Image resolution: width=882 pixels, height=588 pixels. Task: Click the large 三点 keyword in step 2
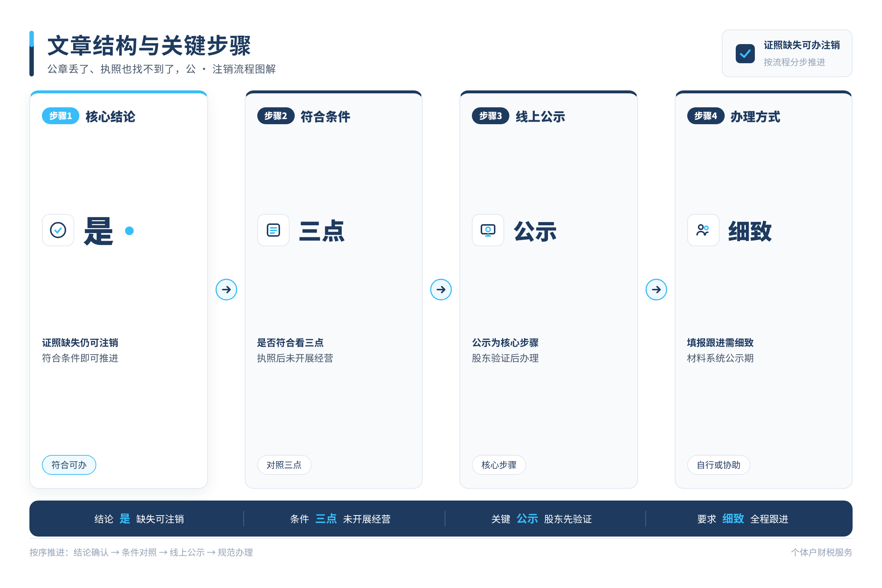(x=322, y=231)
